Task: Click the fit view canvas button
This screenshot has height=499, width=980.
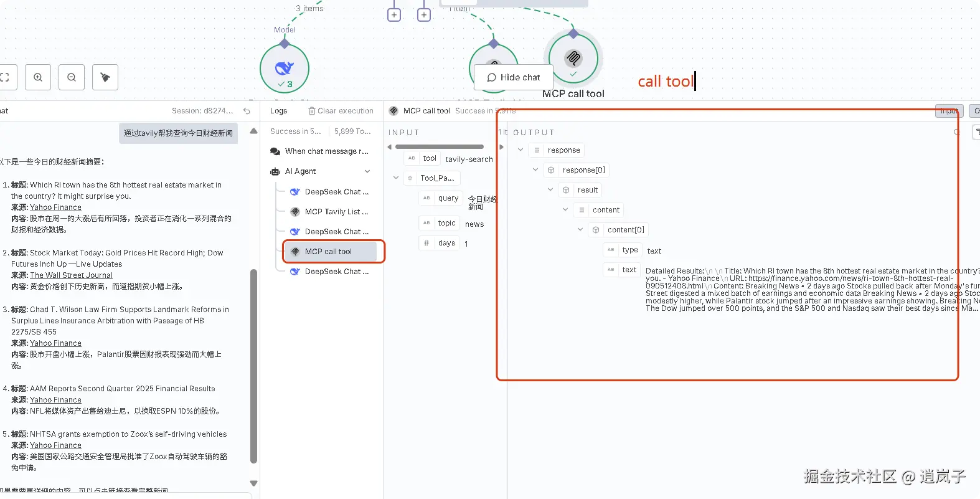Action: 5,77
